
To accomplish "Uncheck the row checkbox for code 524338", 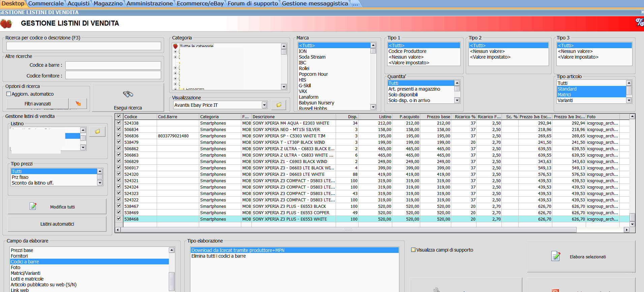I will click(119, 123).
